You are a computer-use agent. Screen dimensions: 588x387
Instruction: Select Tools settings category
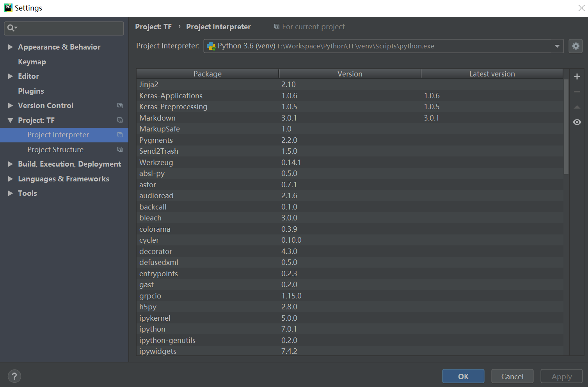click(x=27, y=193)
